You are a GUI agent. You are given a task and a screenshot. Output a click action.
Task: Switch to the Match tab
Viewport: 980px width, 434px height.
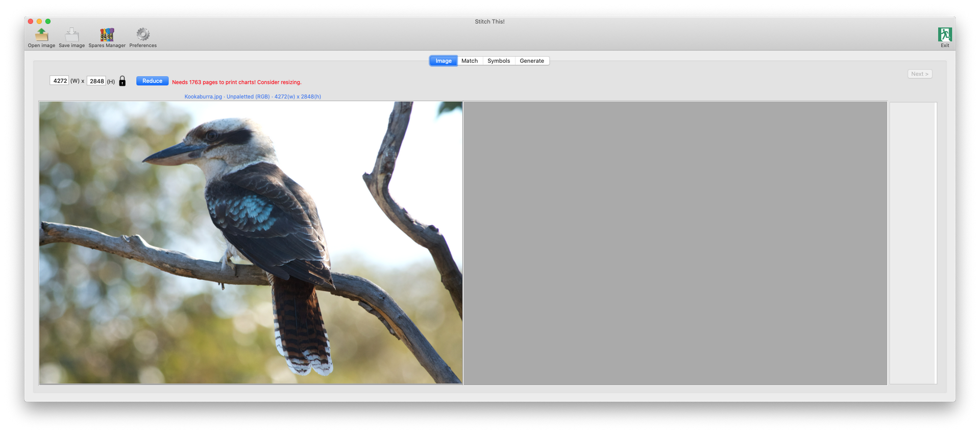point(470,61)
